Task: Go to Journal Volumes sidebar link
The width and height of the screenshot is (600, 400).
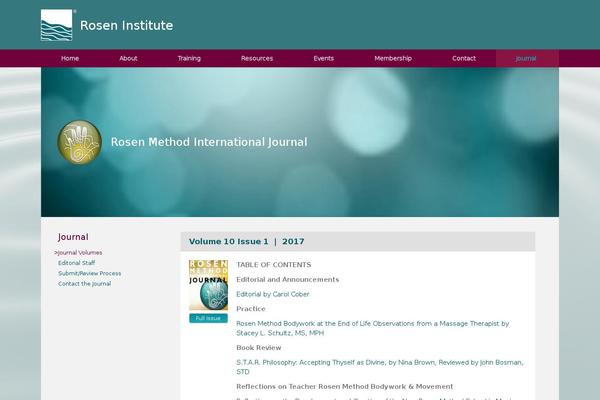Action: 78,253
